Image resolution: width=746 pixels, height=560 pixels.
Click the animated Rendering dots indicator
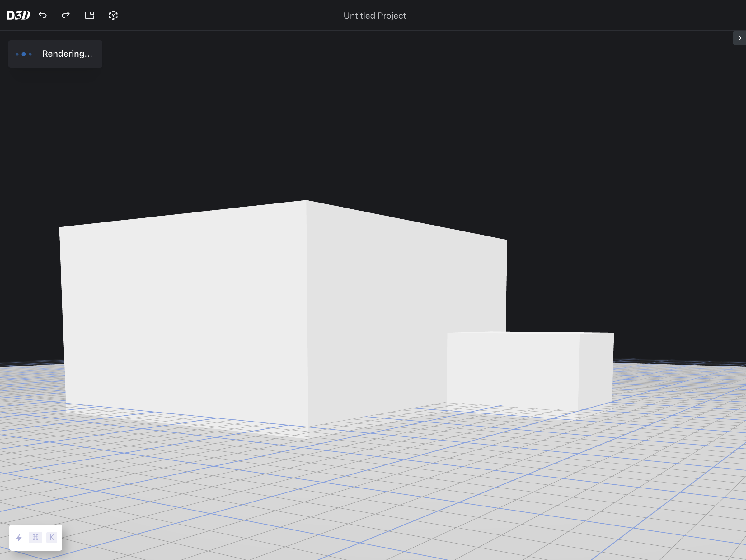point(24,54)
